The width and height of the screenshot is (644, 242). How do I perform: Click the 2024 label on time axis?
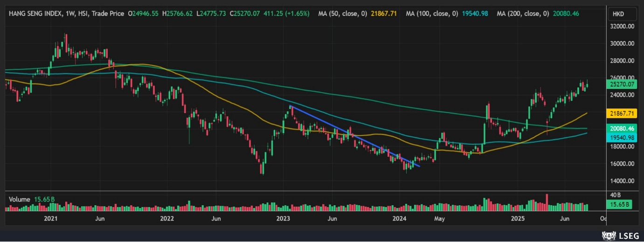coord(400,218)
